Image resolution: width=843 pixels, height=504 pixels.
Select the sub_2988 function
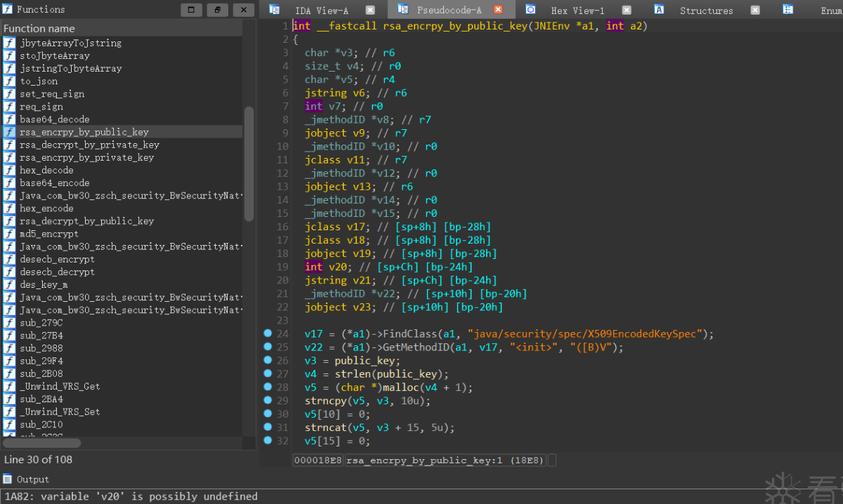coord(41,348)
